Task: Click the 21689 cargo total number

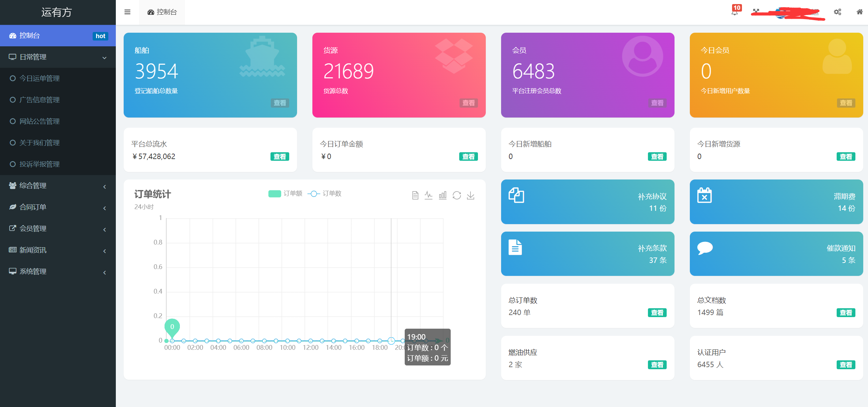Action: 348,71
